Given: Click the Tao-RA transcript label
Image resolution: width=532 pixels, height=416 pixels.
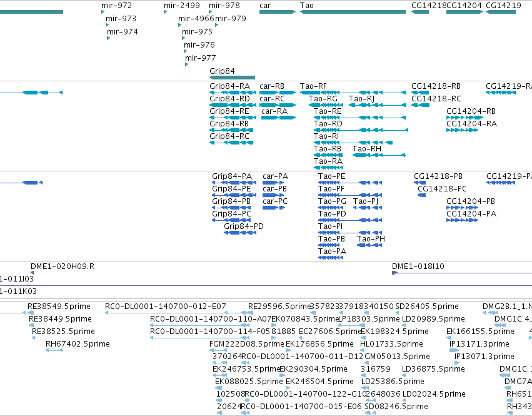Looking at the screenshot, I should coord(328,161).
